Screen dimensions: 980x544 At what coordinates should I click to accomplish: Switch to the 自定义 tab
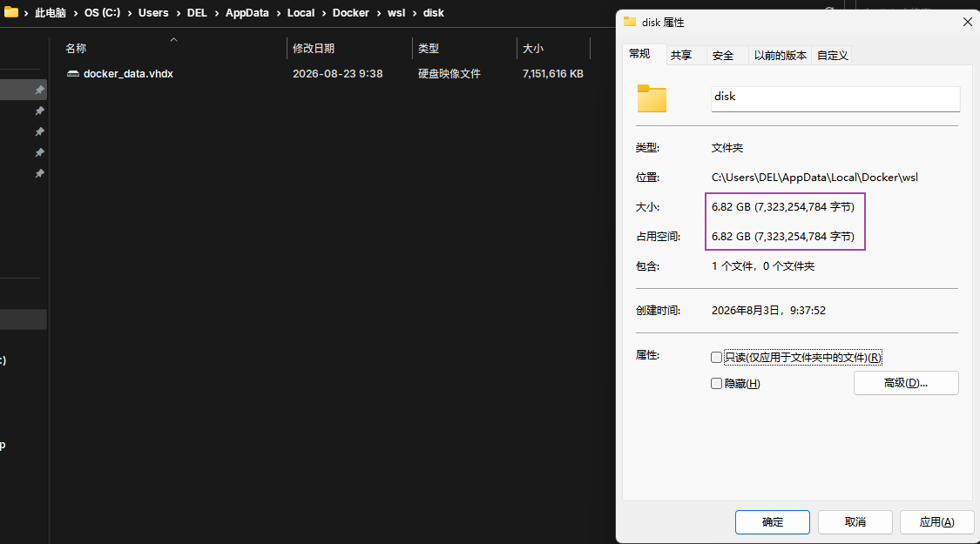point(833,56)
